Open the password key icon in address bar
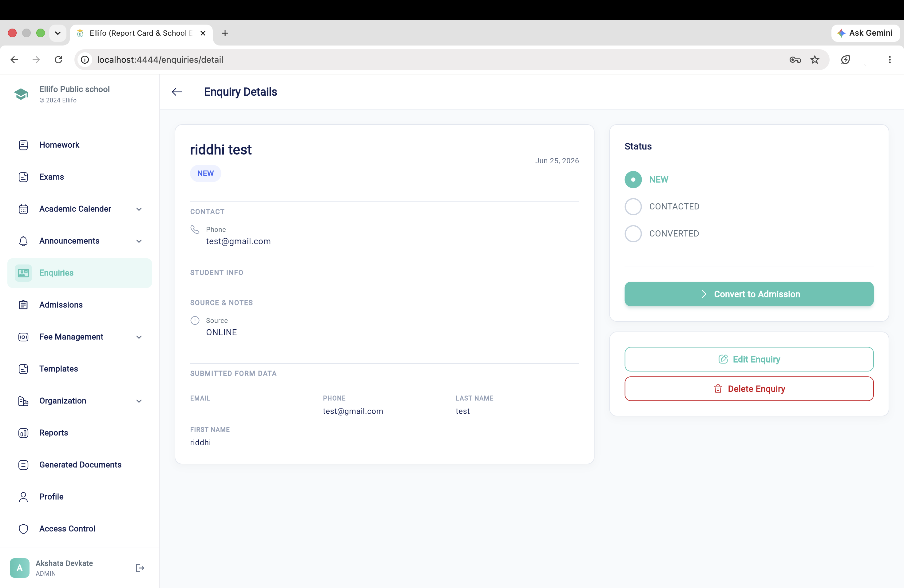The image size is (904, 588). 795,60
